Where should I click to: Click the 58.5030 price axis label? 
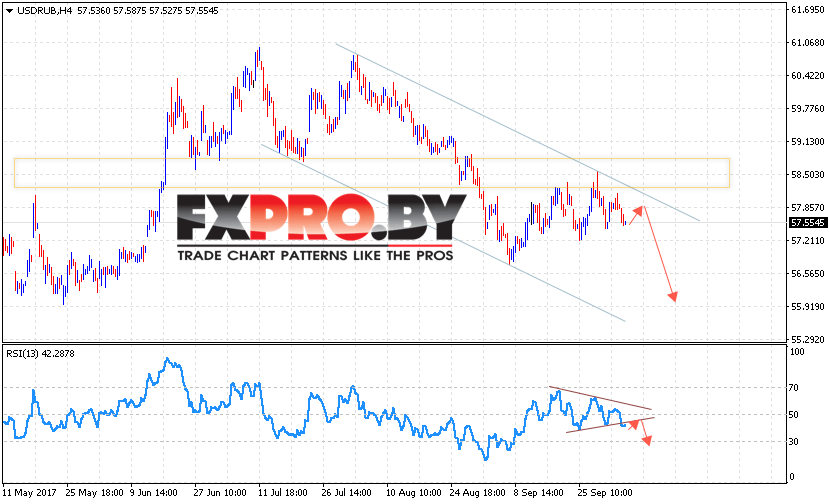coord(807,175)
